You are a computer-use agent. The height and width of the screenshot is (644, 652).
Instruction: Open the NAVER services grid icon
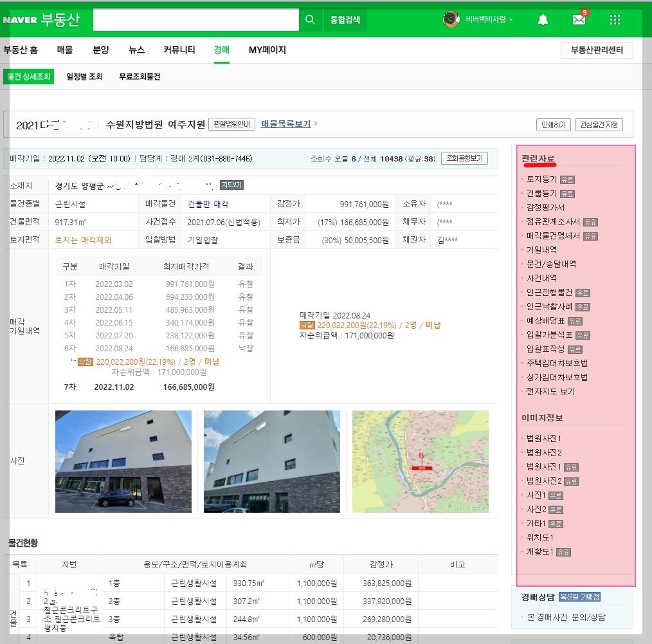click(615, 20)
